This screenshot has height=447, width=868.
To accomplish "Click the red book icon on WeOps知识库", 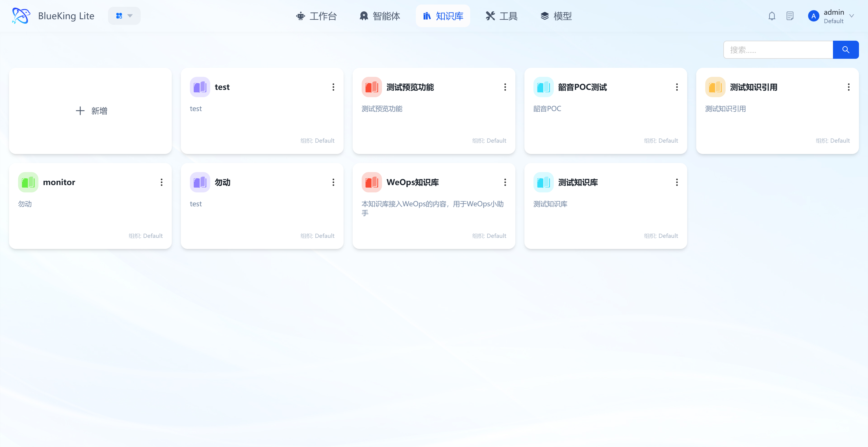I will [372, 182].
